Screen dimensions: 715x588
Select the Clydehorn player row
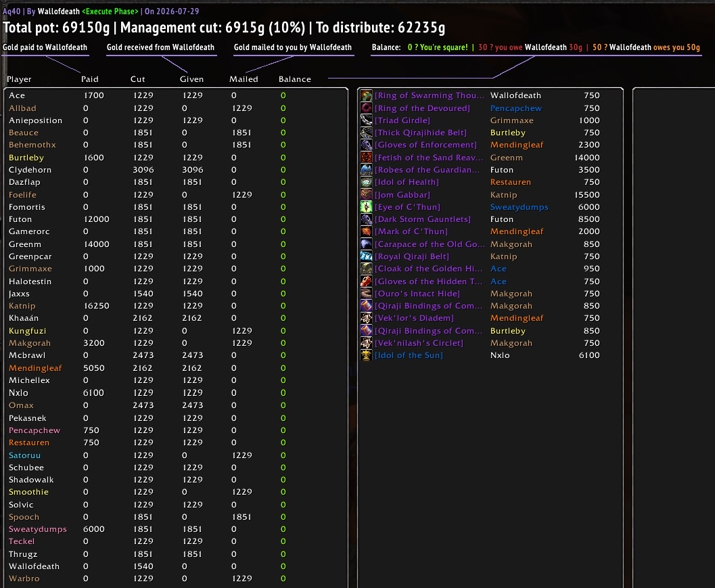176,170
